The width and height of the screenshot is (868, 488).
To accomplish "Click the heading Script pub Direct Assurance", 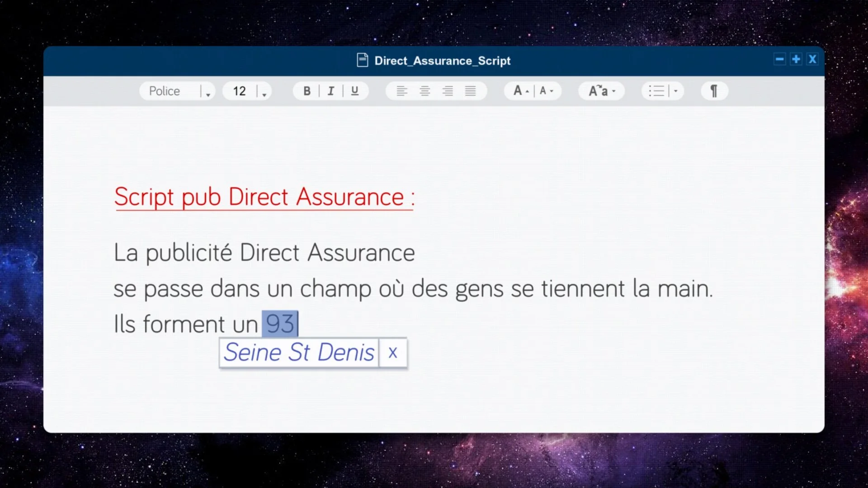I will (264, 197).
